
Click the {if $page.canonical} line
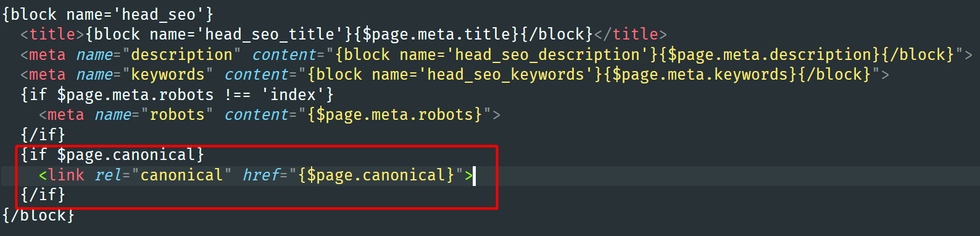point(112,155)
